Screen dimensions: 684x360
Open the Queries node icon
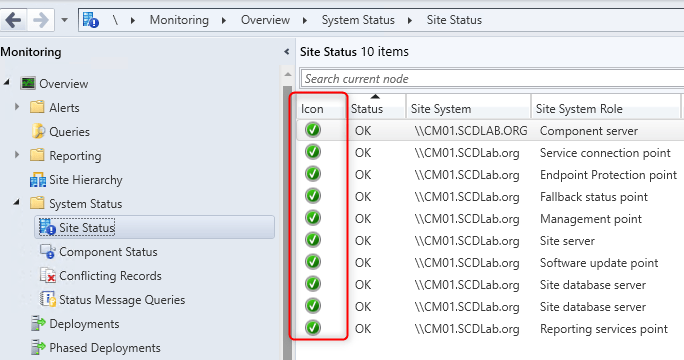pos(38,131)
